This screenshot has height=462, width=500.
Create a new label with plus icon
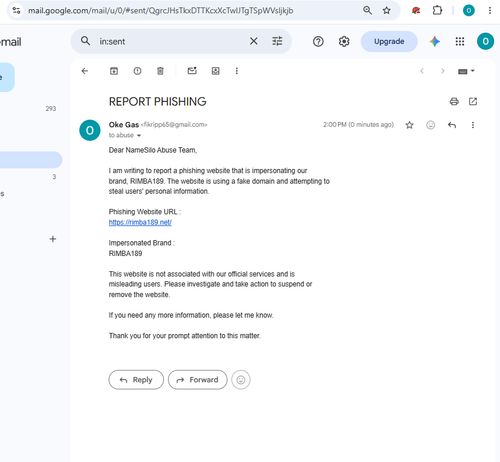tap(53, 239)
